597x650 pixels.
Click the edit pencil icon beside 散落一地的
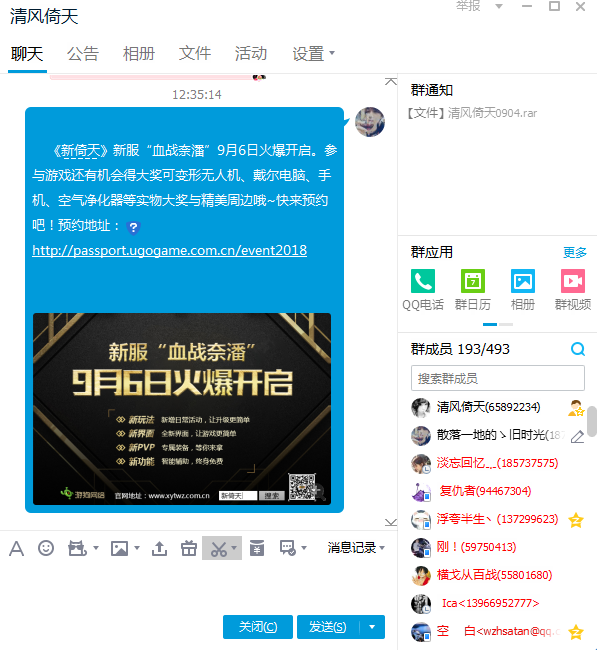[x=578, y=437]
